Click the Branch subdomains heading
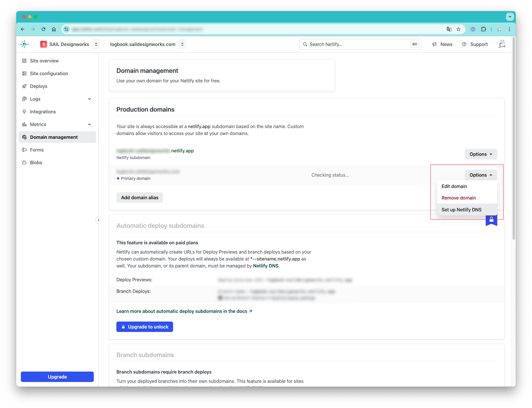Viewport: 532px width, 408px height. click(145, 355)
